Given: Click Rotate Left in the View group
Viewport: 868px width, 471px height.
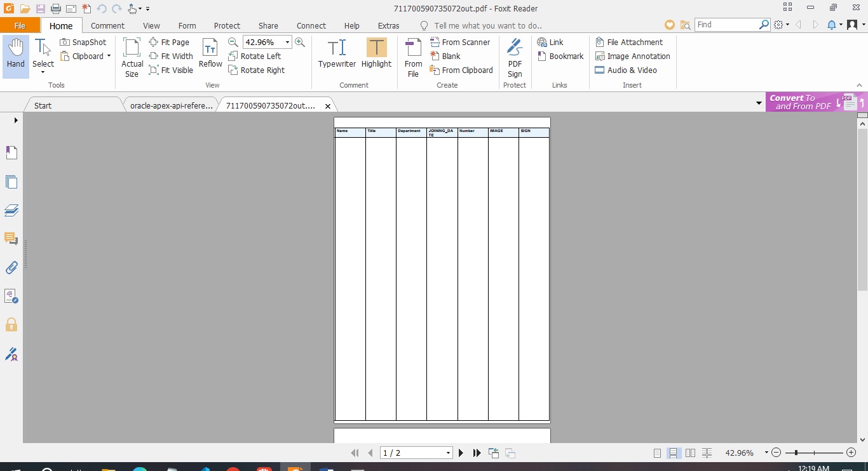Looking at the screenshot, I should click(x=254, y=56).
